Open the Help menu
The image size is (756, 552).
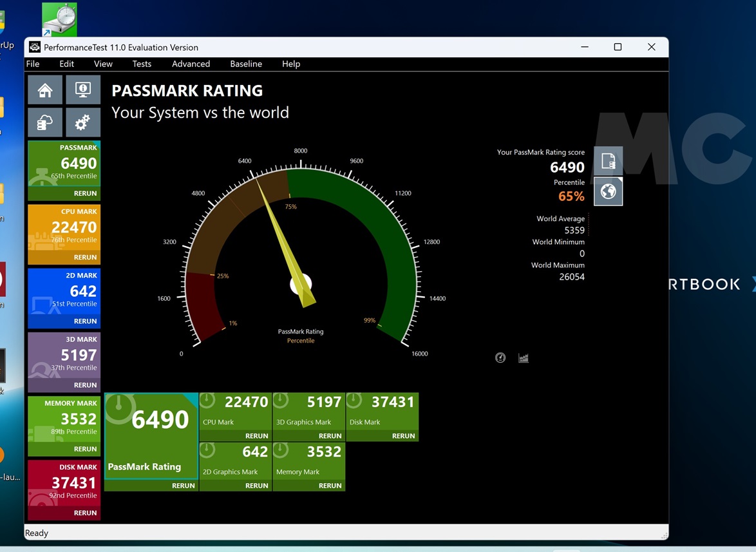(x=291, y=64)
